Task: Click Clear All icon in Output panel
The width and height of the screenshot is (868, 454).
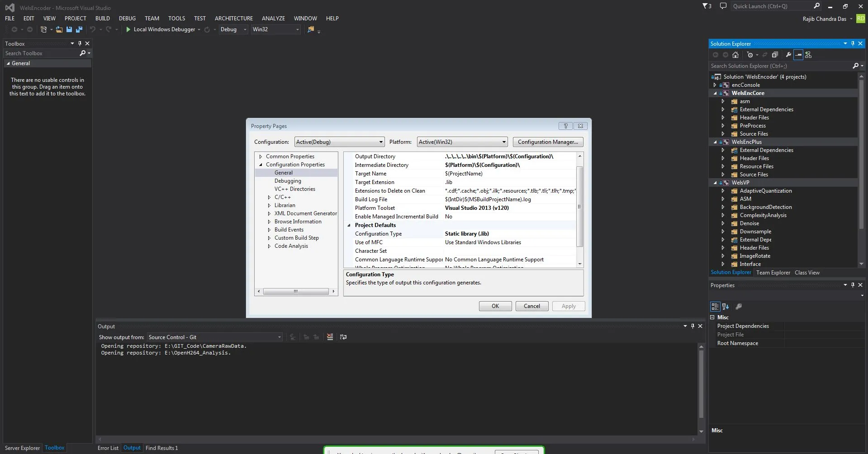Action: click(x=330, y=337)
